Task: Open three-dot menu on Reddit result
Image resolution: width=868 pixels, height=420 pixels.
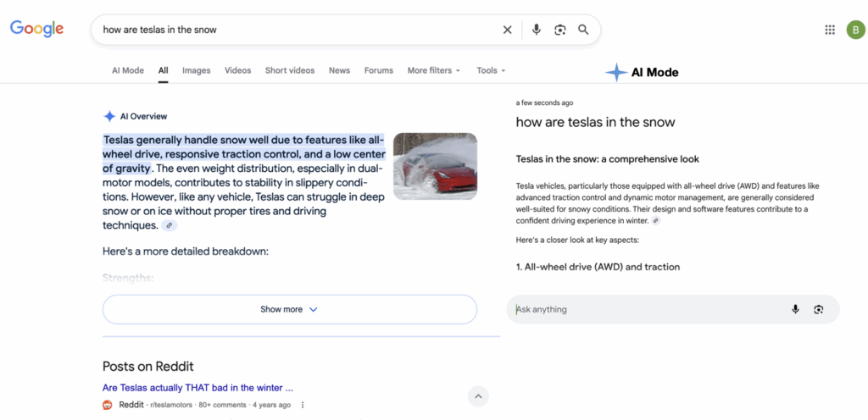Action: (303, 405)
